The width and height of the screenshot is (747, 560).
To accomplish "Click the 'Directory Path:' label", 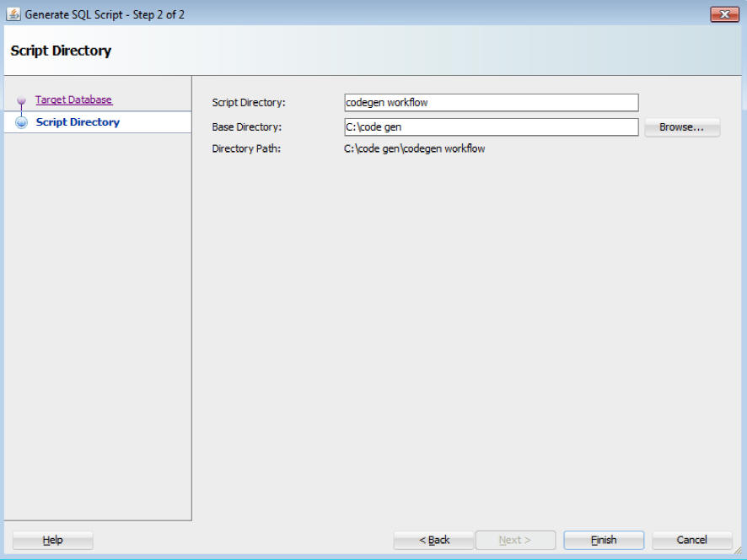I will click(246, 148).
